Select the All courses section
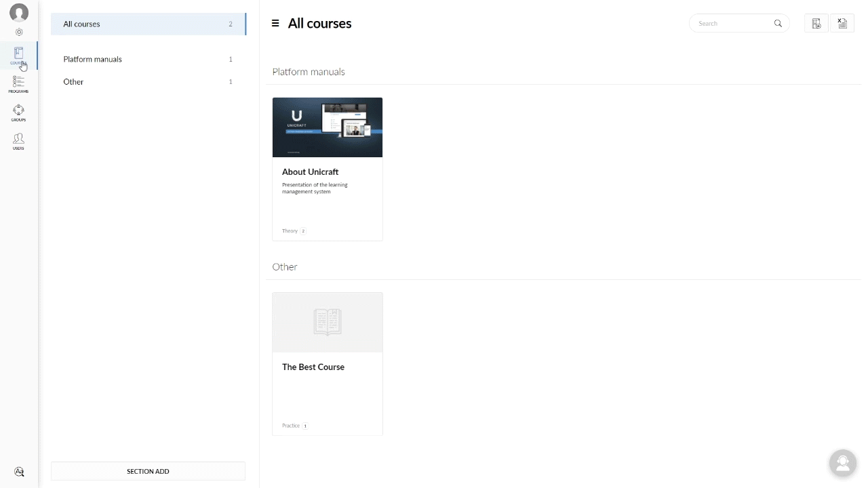The height and width of the screenshot is (488, 868). pos(149,24)
